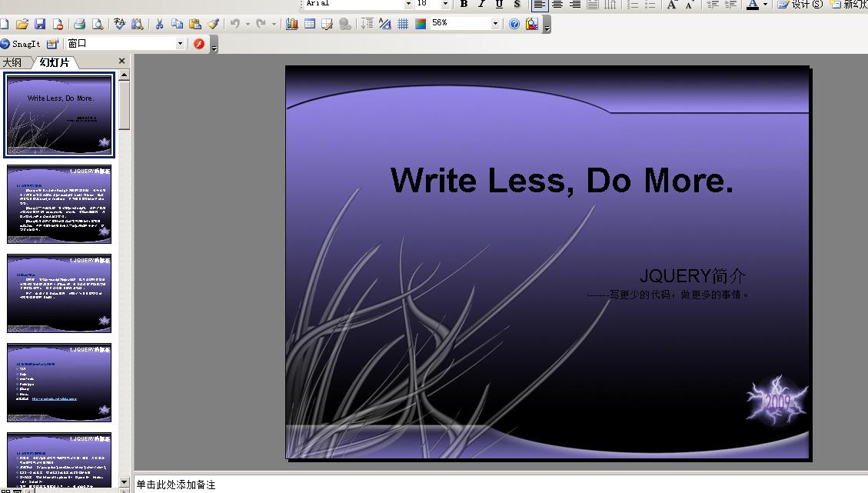Toggle text shadow
The width and height of the screenshot is (868, 493).
(517, 5)
